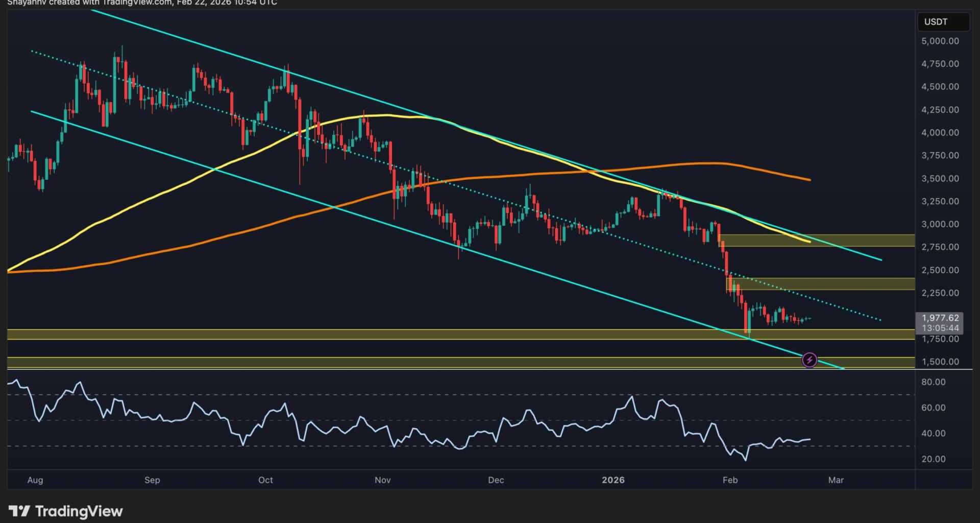This screenshot has width=980, height=523.
Task: Click the purple lightning bolt event icon
Action: [809, 360]
